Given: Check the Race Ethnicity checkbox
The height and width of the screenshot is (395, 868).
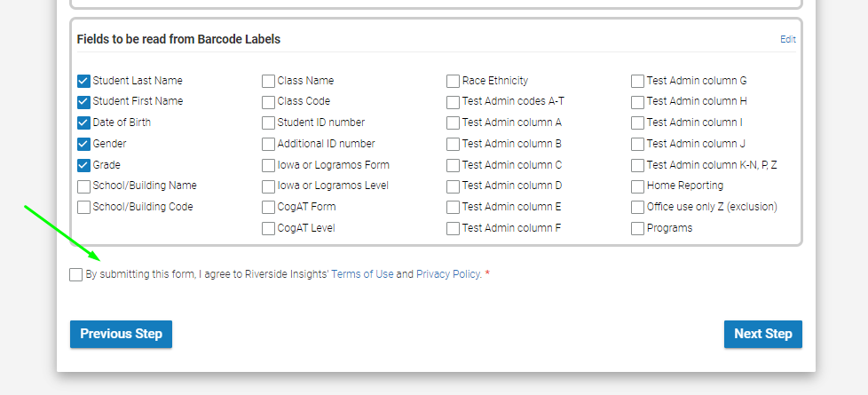Looking at the screenshot, I should (453, 82).
